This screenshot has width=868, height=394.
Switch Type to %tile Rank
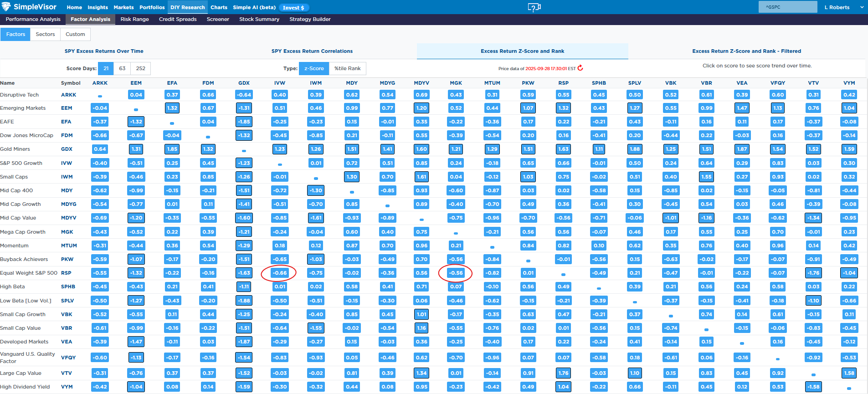pos(347,68)
